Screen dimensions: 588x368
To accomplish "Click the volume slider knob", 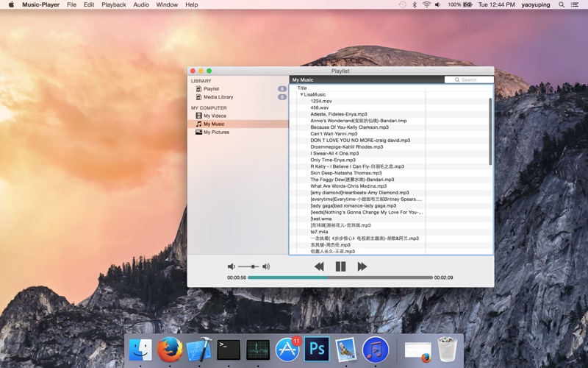I will [x=254, y=266].
